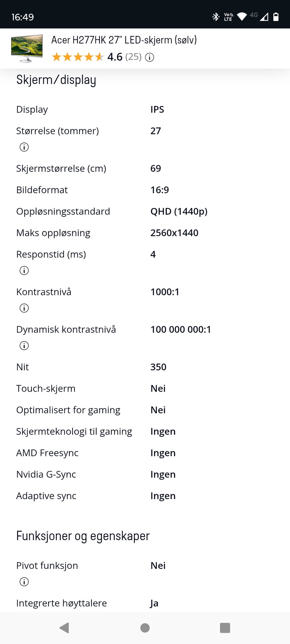Tap the five-star rating stars
The width and height of the screenshot is (290, 644).
click(x=78, y=57)
